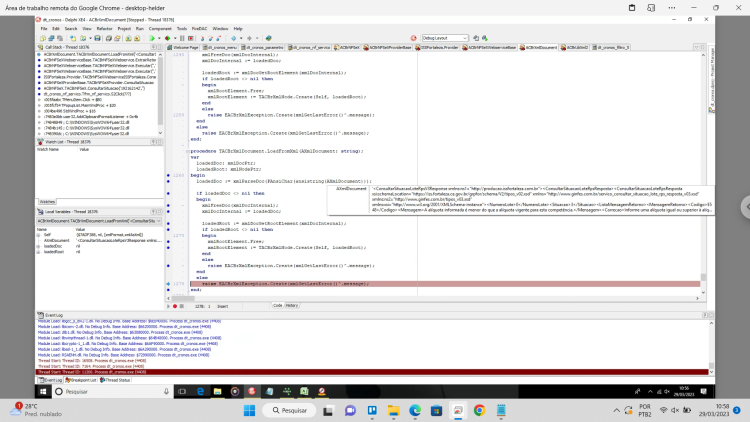The height and width of the screenshot is (422, 750).
Task: Stop debugging with Program Reset icon
Action: (190, 38)
